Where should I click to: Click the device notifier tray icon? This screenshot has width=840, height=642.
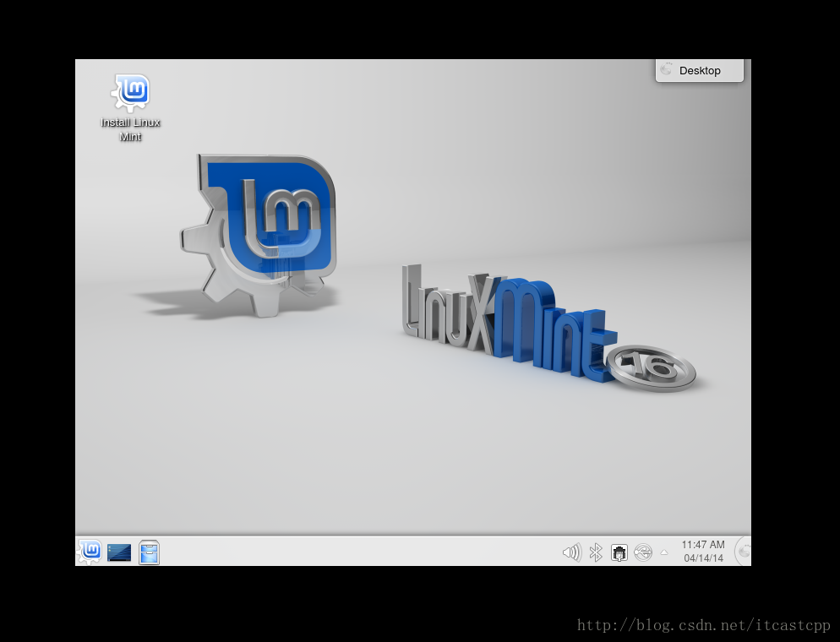pos(643,552)
